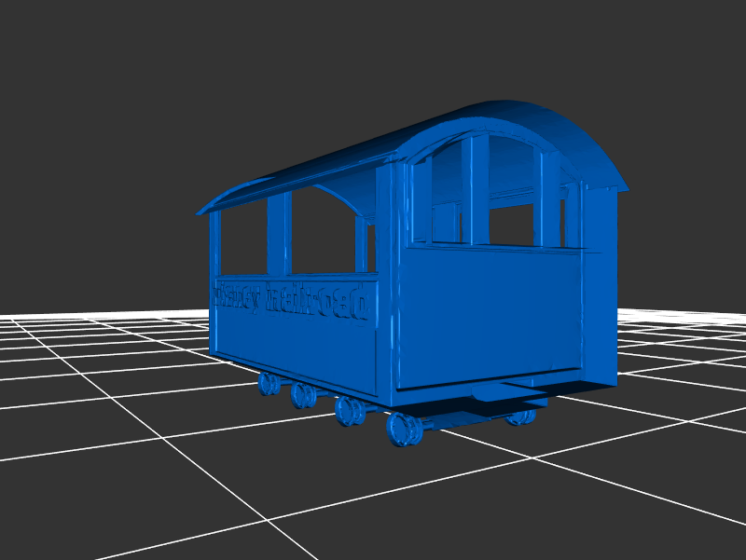The height and width of the screenshot is (560, 746).
Task: Click the second wheel from the left
Action: pos(302,395)
